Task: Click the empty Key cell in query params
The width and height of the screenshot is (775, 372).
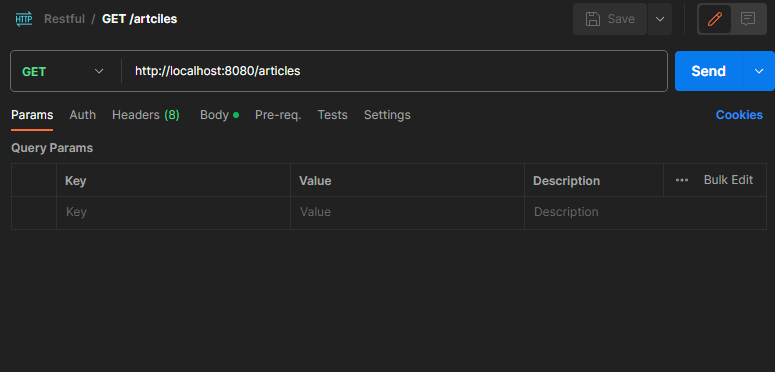Action: [173, 212]
